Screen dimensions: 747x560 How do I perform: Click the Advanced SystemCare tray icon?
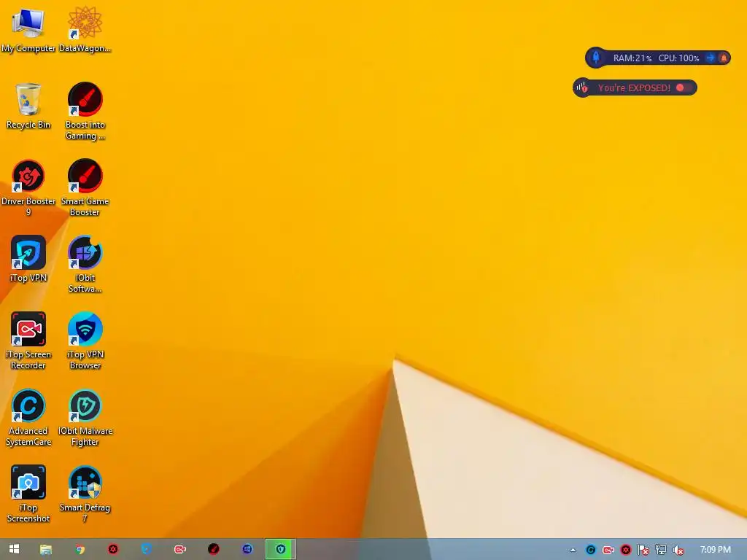click(x=591, y=550)
